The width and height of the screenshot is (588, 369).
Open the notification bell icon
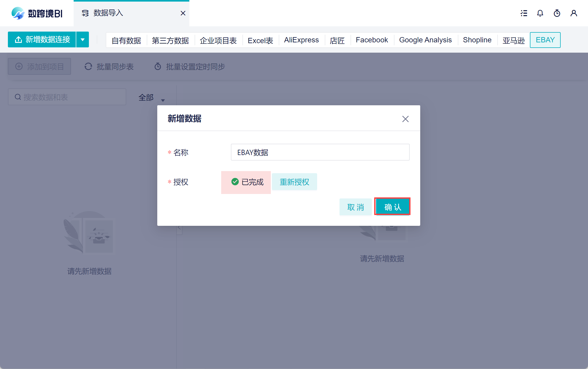[540, 13]
